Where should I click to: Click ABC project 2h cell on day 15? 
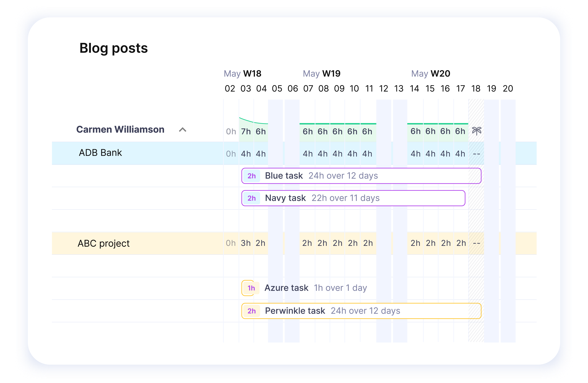(431, 243)
